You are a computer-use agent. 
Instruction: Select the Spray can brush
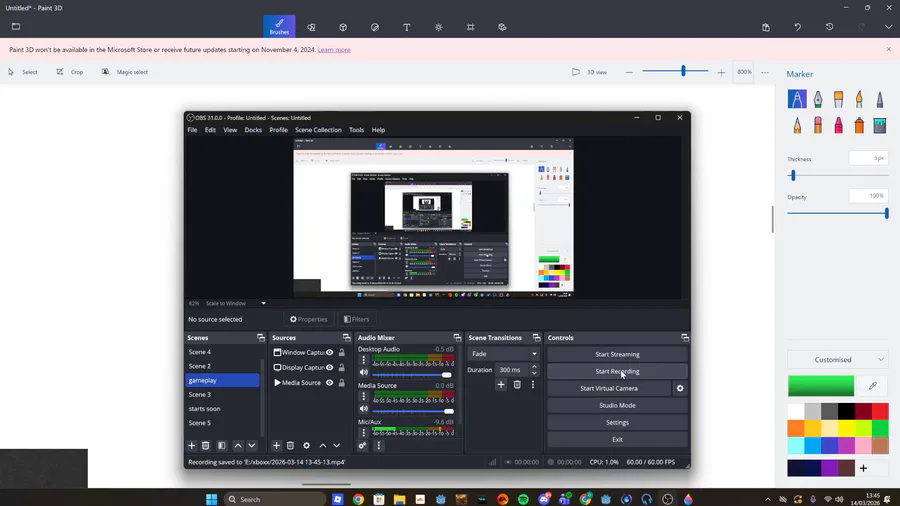pos(859,124)
